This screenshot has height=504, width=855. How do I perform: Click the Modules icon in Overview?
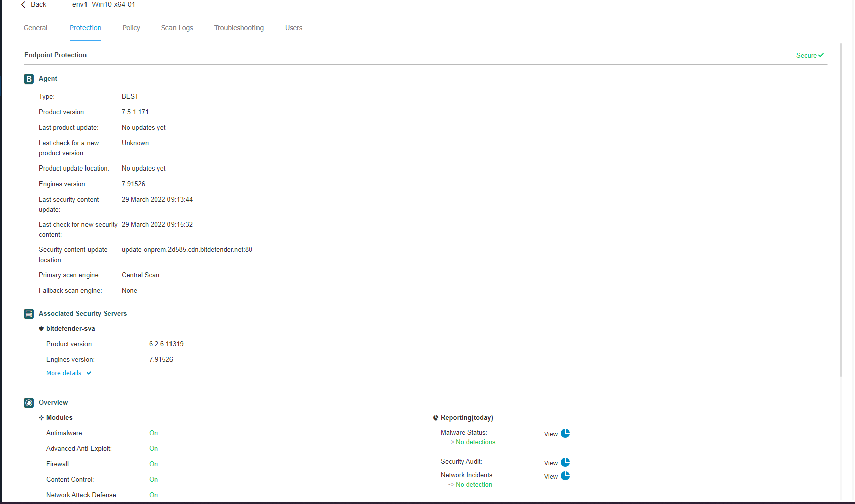click(41, 418)
